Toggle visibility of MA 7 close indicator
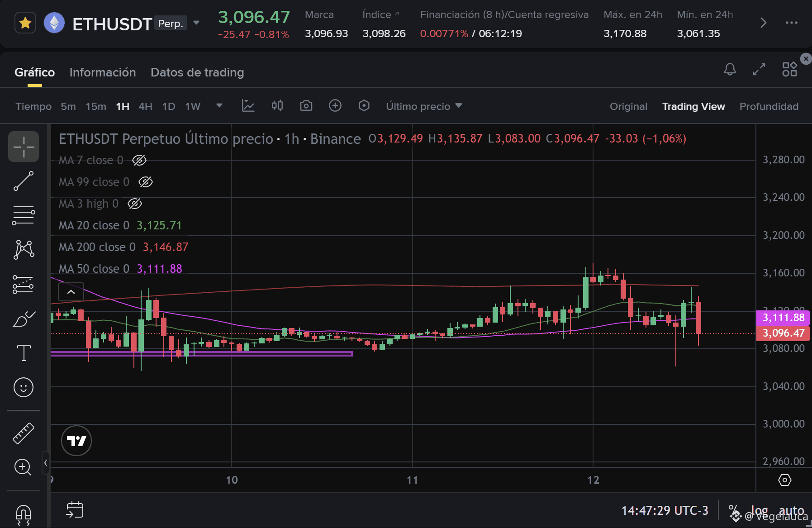812x528 pixels. pyautogui.click(x=139, y=160)
